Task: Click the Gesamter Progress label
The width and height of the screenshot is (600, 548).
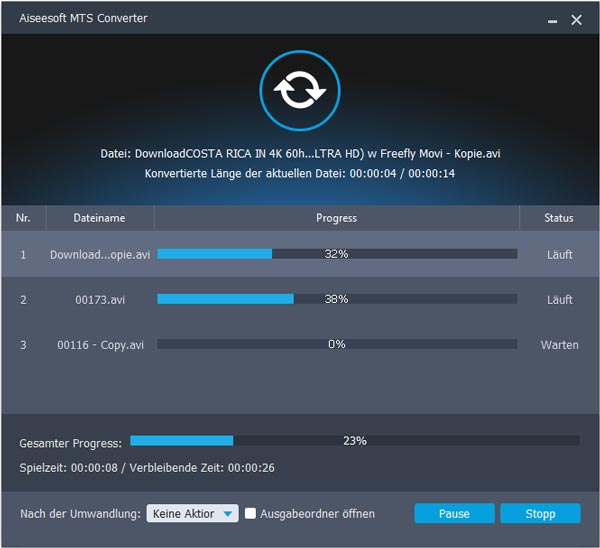Action: click(x=71, y=443)
